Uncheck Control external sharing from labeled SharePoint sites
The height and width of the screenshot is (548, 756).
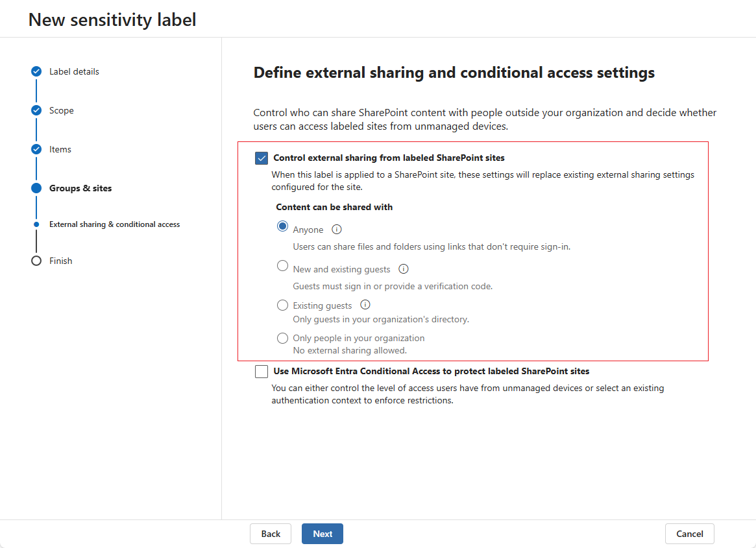[262, 158]
